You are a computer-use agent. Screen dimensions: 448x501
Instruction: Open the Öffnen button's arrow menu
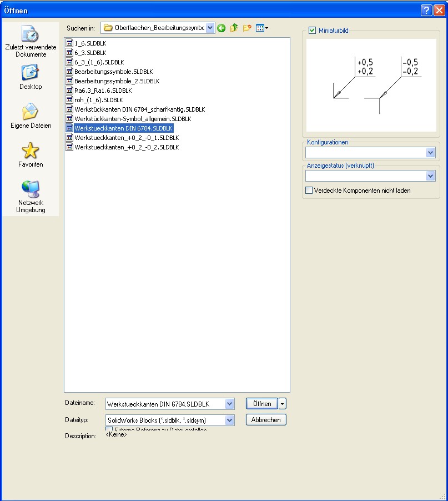[x=282, y=404]
